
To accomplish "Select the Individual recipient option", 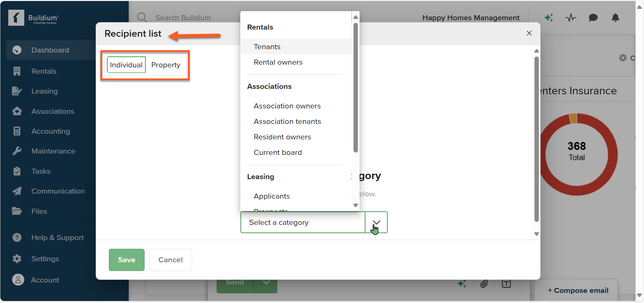I will (126, 65).
